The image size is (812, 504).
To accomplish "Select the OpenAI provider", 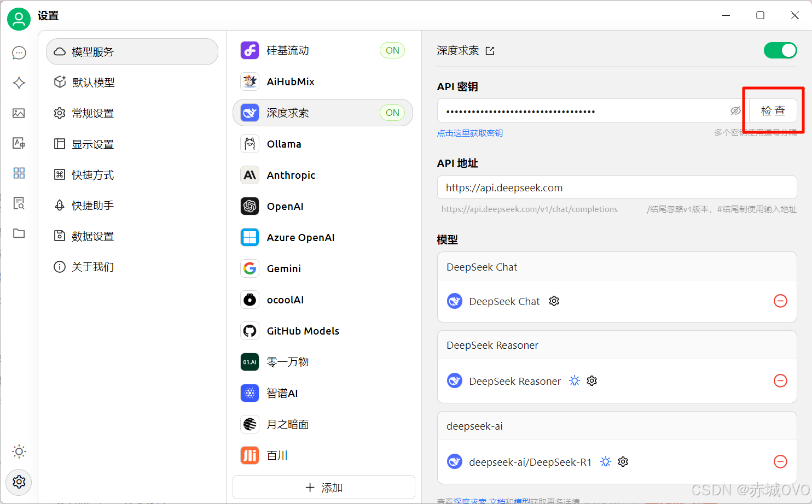I will pos(323,206).
